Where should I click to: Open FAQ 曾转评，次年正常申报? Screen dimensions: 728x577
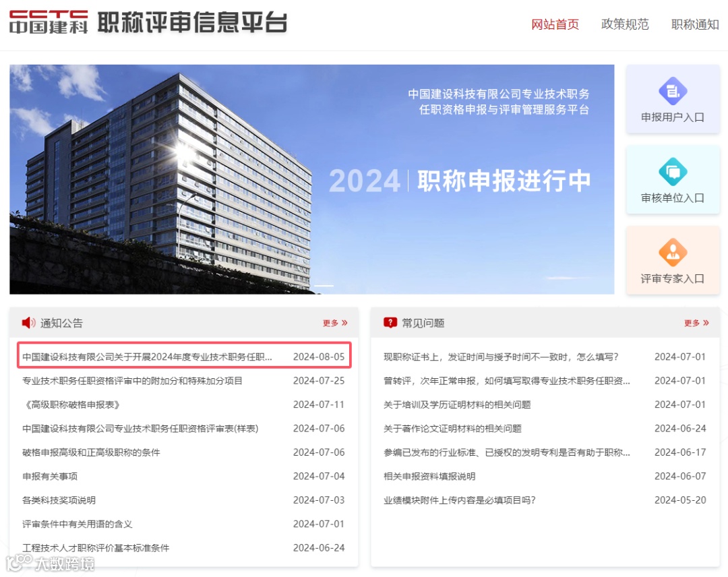507,381
